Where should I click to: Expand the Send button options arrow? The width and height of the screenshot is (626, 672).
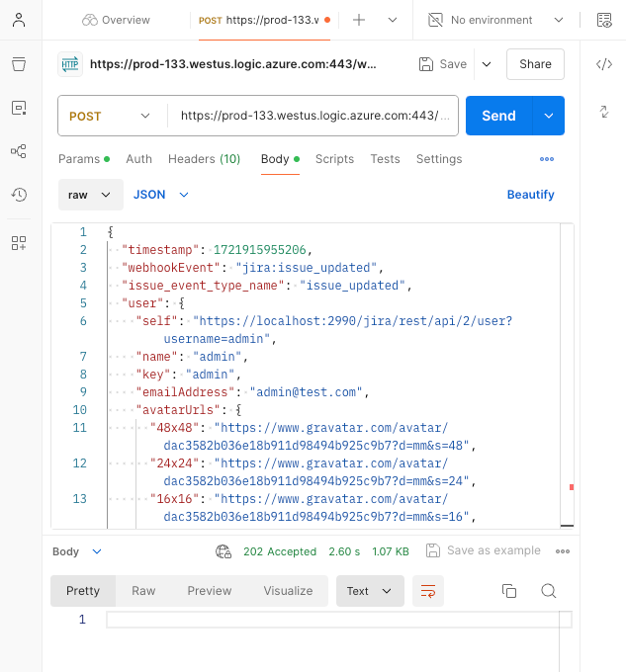coord(549,116)
